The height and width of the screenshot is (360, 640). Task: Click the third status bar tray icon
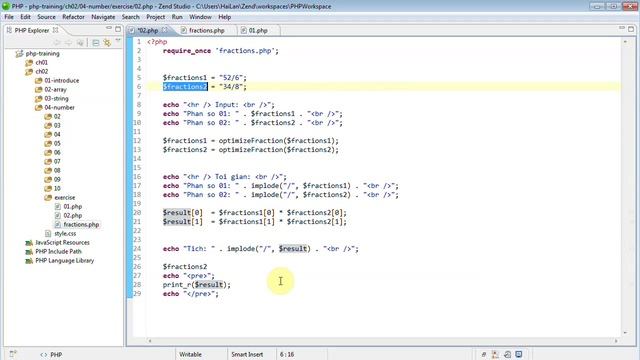507,354
